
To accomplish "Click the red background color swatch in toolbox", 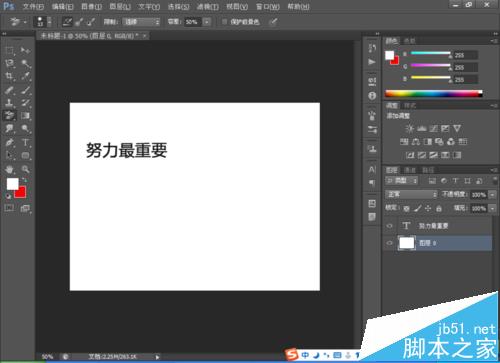I will (x=21, y=193).
